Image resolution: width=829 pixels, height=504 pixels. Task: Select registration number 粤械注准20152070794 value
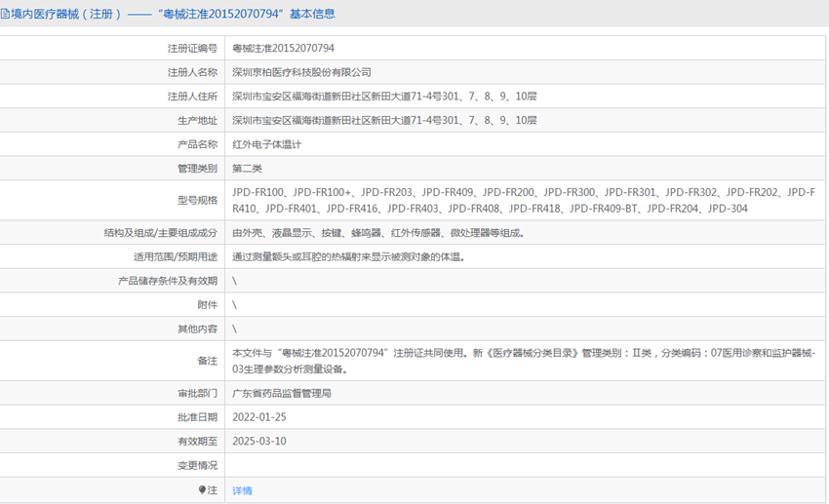pyautogui.click(x=284, y=48)
